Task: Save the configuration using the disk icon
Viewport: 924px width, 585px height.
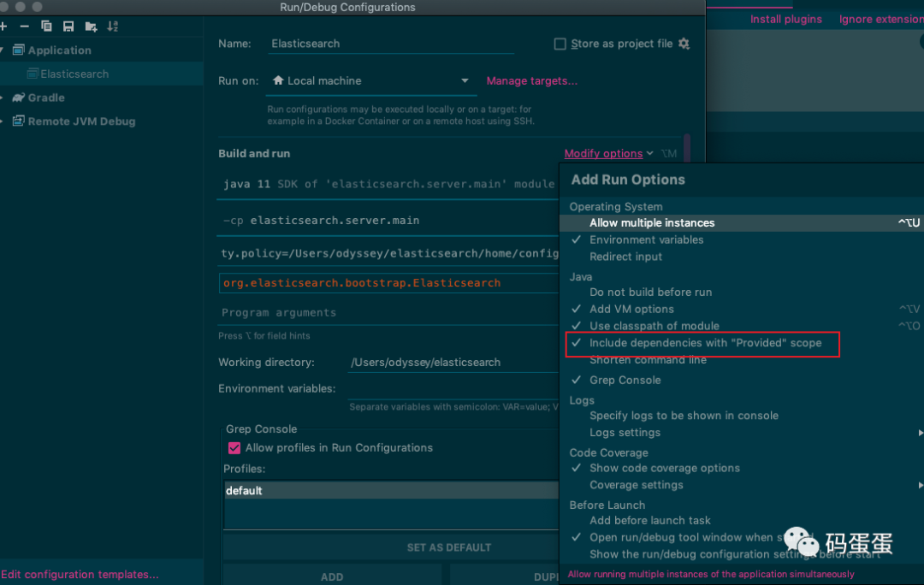Action: click(68, 26)
